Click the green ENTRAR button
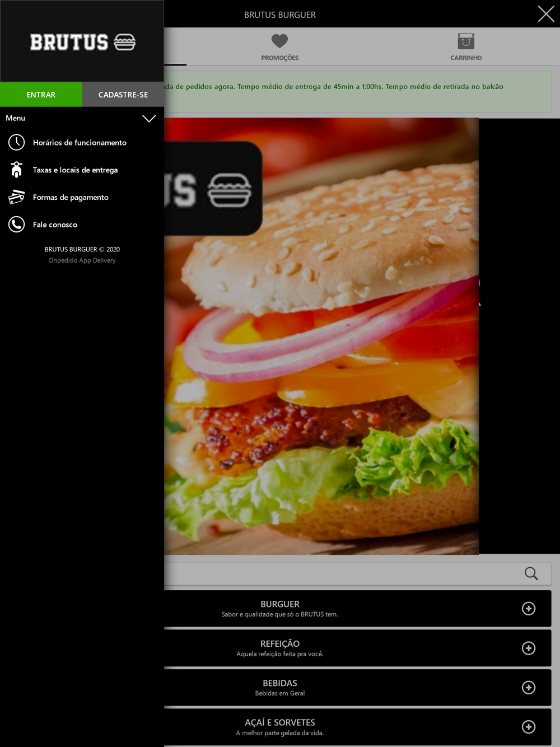560x747 pixels. [41, 95]
